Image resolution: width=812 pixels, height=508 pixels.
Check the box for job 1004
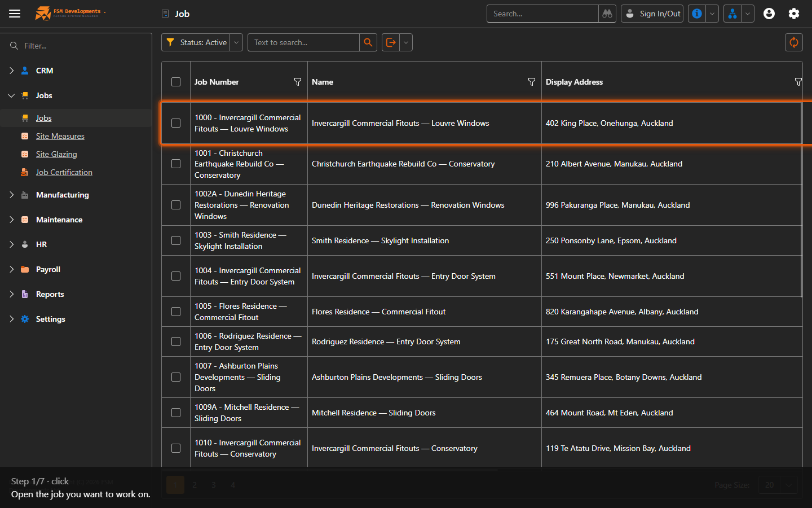click(176, 276)
